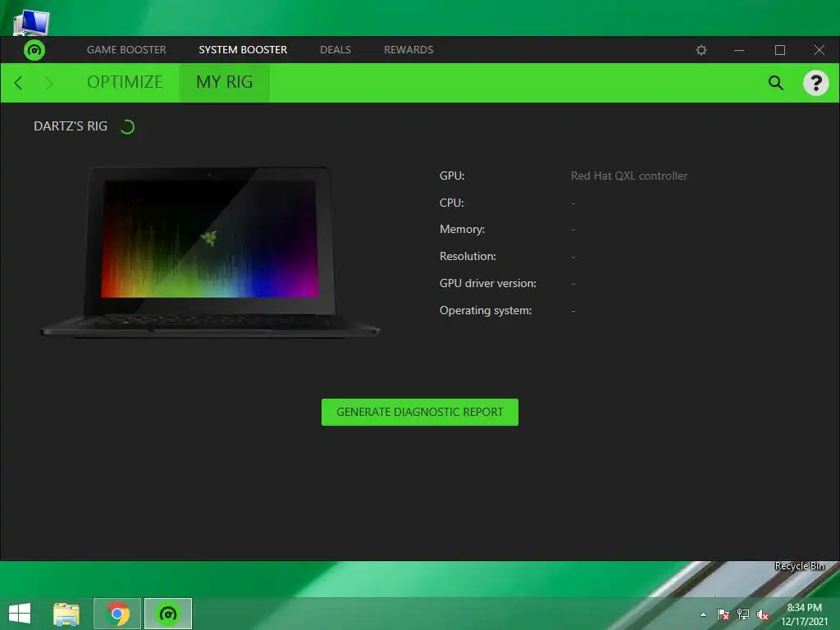Image resolution: width=840 pixels, height=630 pixels.
Task: Click the DARTZ'S RIG heading
Action: [x=71, y=126]
